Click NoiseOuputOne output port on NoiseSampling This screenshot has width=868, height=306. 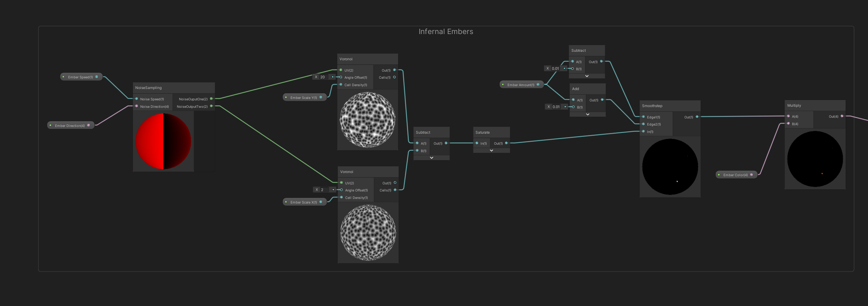click(211, 99)
